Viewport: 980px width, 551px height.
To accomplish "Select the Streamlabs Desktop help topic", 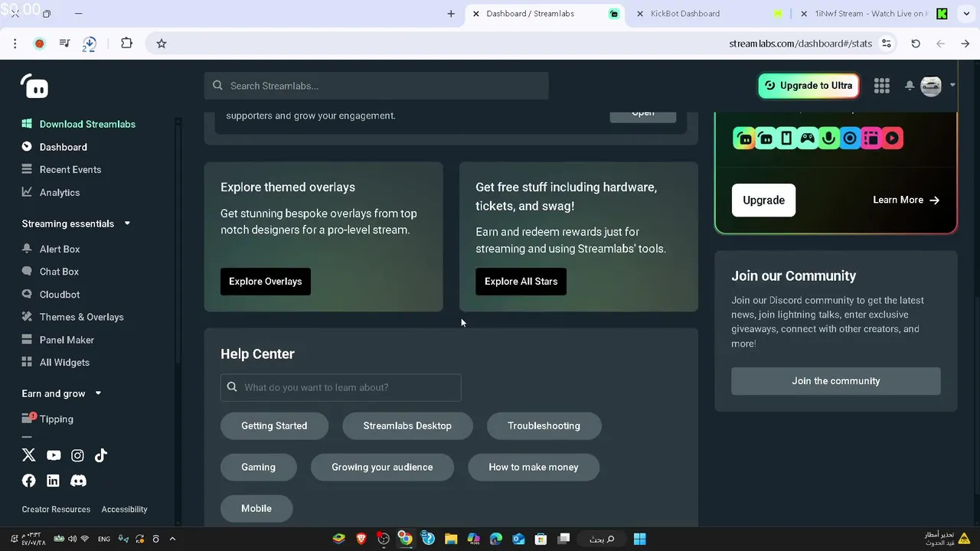I will click(407, 425).
